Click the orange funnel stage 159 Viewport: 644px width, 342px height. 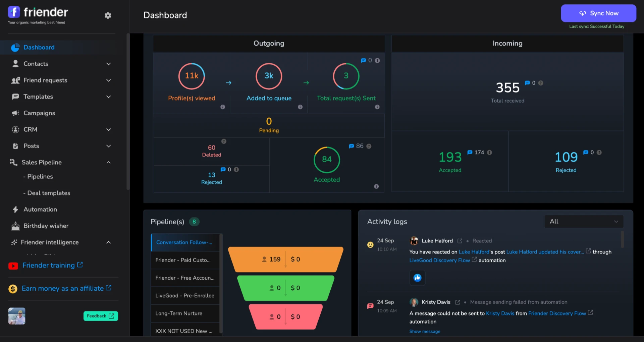[x=286, y=259]
